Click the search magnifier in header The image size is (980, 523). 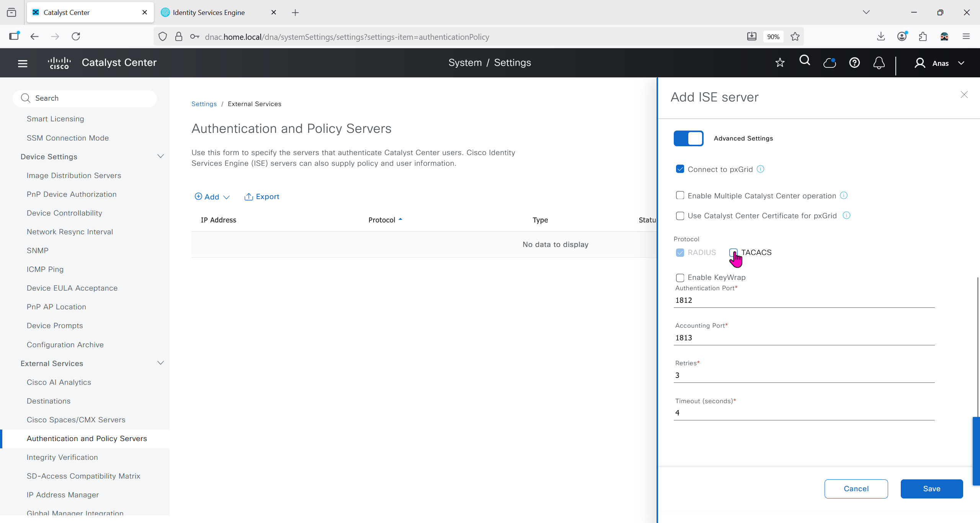point(805,61)
